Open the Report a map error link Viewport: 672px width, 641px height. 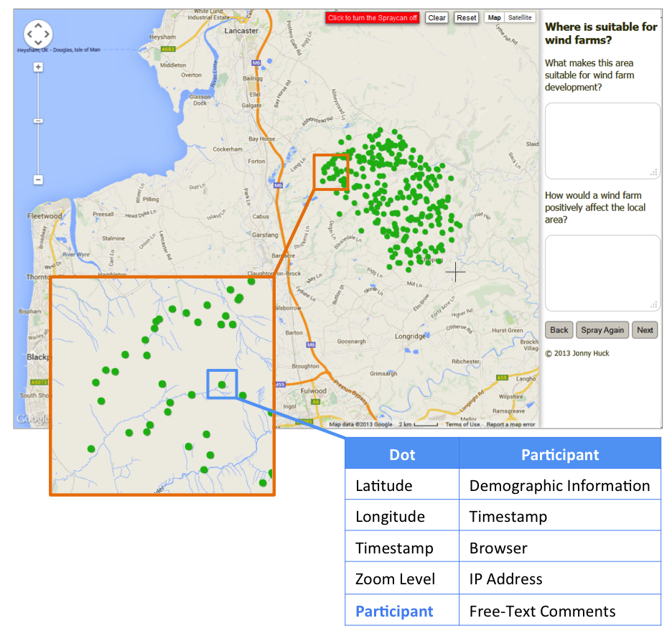[510, 424]
